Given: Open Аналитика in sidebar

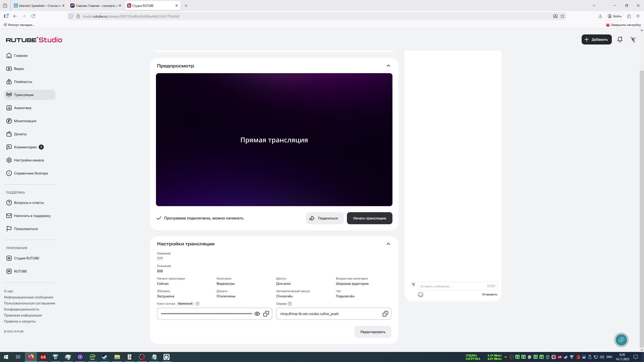Looking at the screenshot, I should (23, 108).
